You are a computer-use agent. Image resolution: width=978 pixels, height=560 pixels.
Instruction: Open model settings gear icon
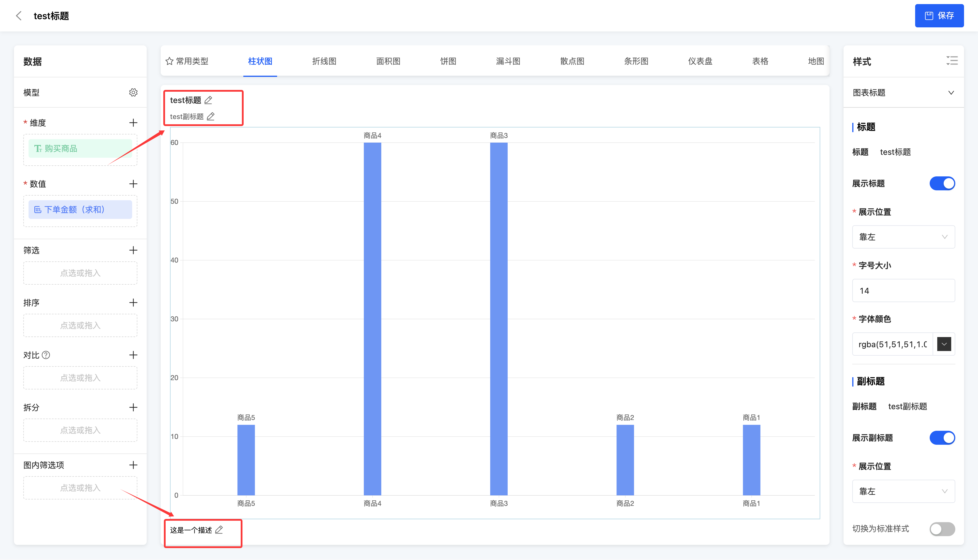pos(133,92)
